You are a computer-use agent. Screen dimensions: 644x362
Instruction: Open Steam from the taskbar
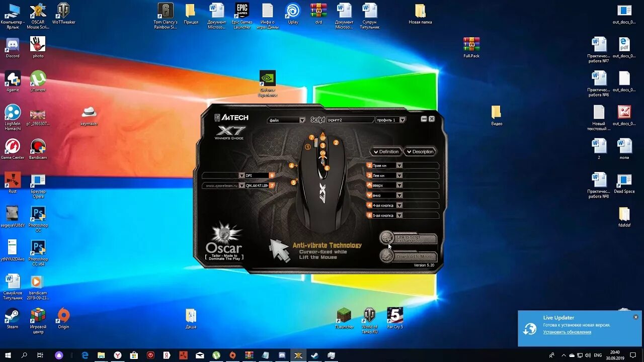[x=314, y=355]
